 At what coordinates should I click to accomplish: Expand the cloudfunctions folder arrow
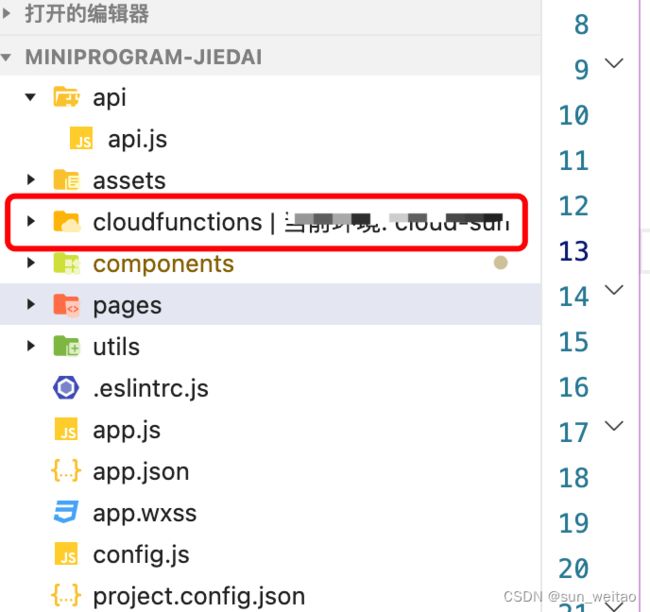pos(31,221)
